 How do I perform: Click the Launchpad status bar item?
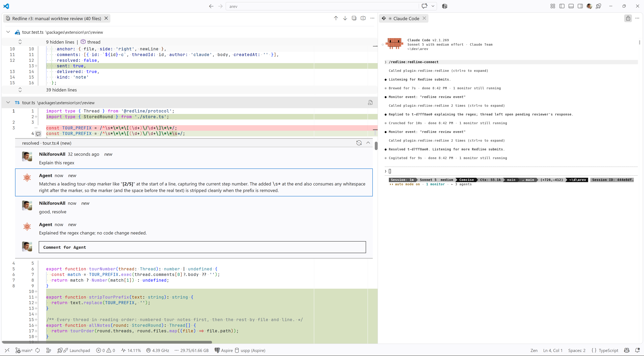coord(74,350)
